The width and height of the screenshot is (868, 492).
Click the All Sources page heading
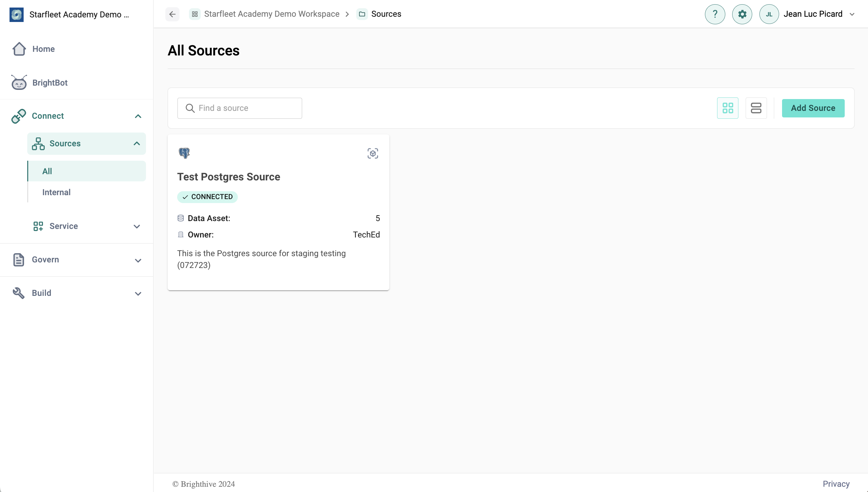tap(203, 51)
